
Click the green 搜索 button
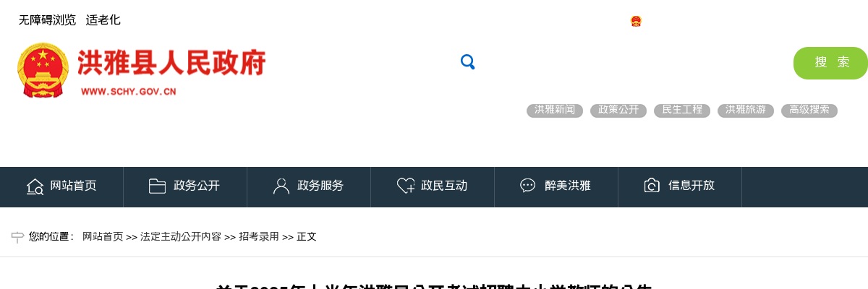(830, 63)
